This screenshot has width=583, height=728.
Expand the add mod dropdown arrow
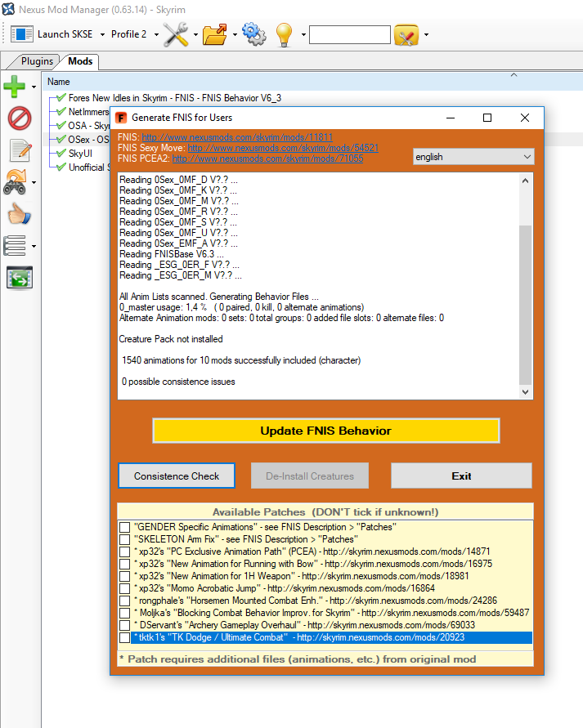[34, 87]
